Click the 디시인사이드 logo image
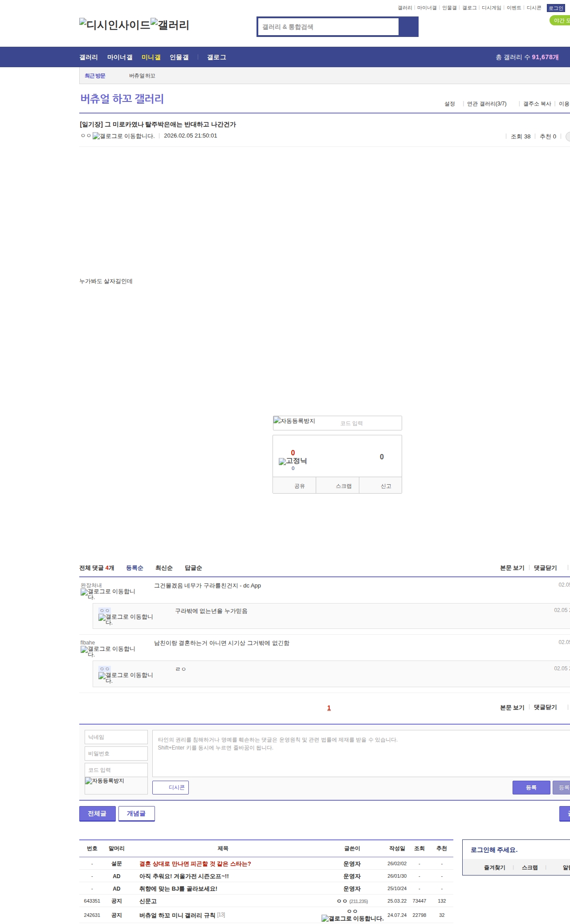570x924 pixels. [114, 25]
